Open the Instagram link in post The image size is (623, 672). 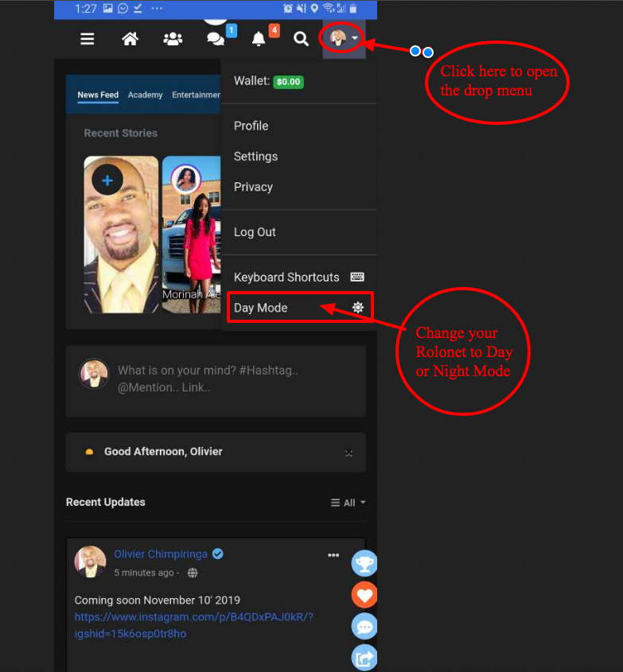(193, 625)
